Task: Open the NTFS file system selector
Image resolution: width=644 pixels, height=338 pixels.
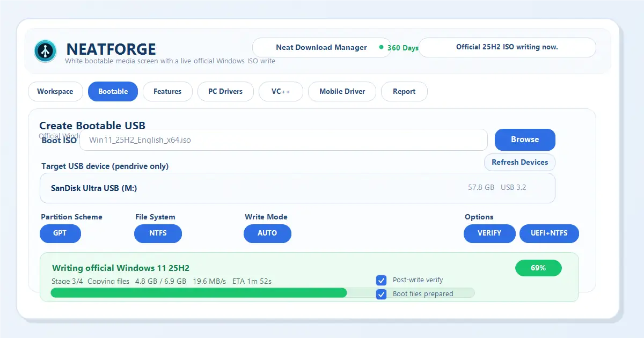Action: 158,233
